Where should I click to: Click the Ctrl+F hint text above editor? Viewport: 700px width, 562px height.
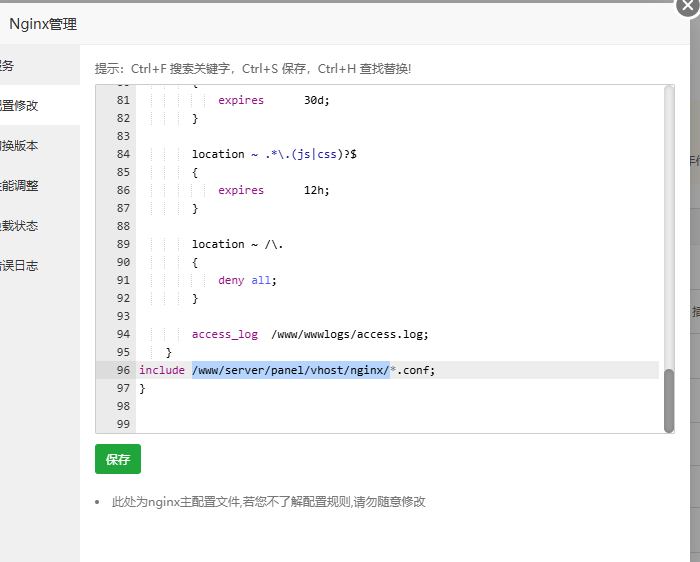(253, 69)
